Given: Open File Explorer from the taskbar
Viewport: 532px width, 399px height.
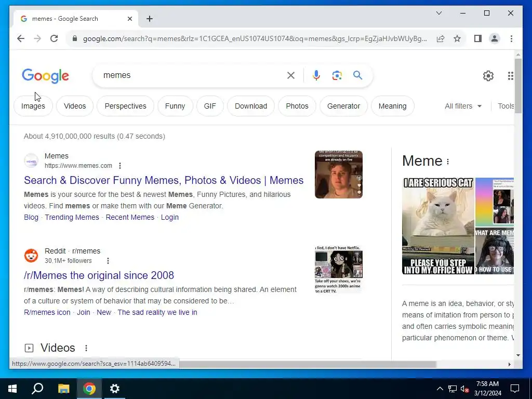Looking at the screenshot, I should 63,389.
